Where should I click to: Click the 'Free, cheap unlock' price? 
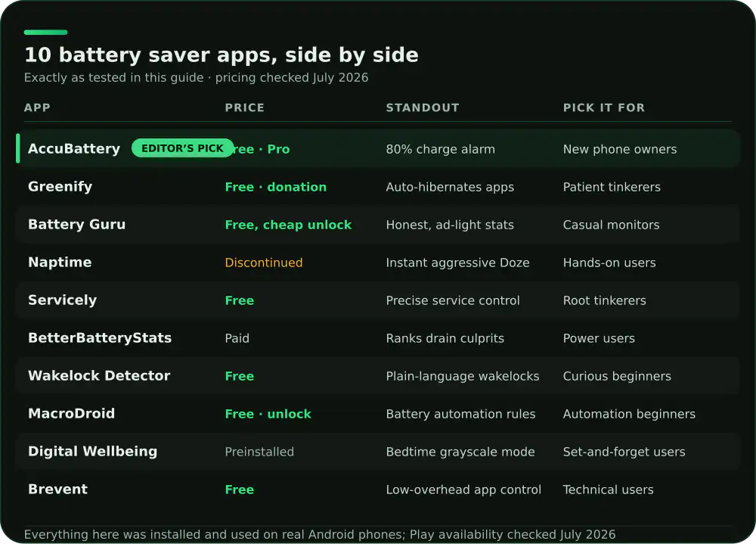[288, 225]
